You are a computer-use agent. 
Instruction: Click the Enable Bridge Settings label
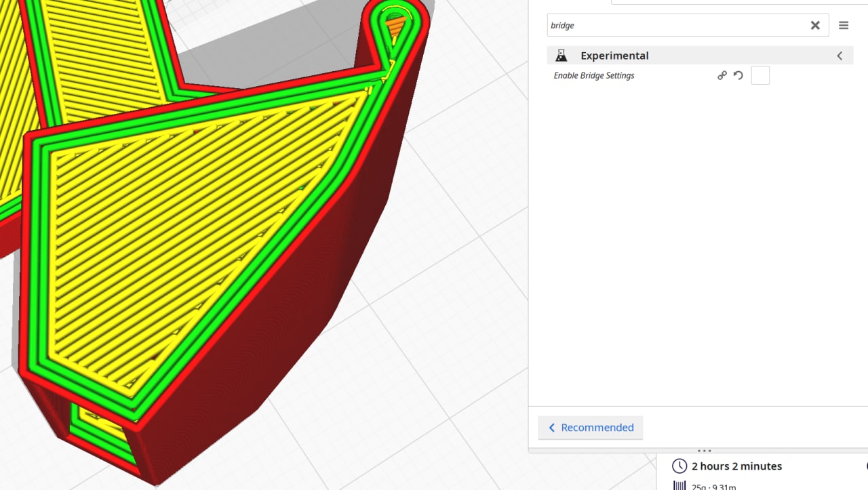594,75
